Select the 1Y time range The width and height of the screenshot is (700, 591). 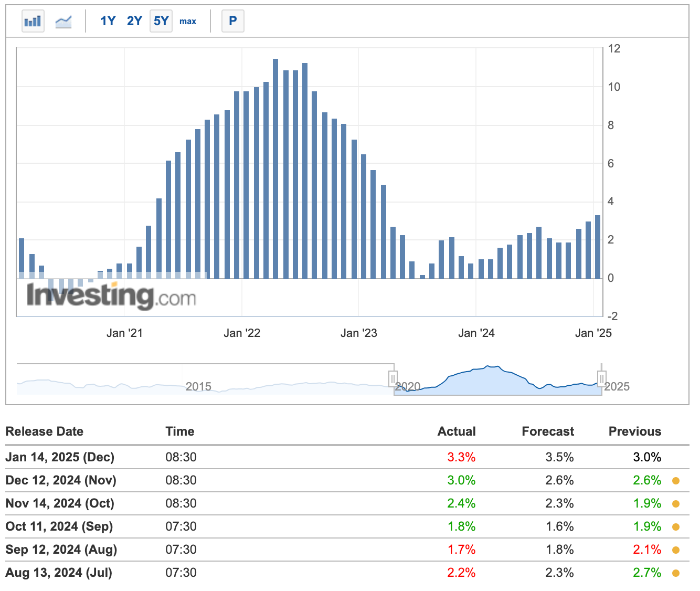tap(108, 21)
